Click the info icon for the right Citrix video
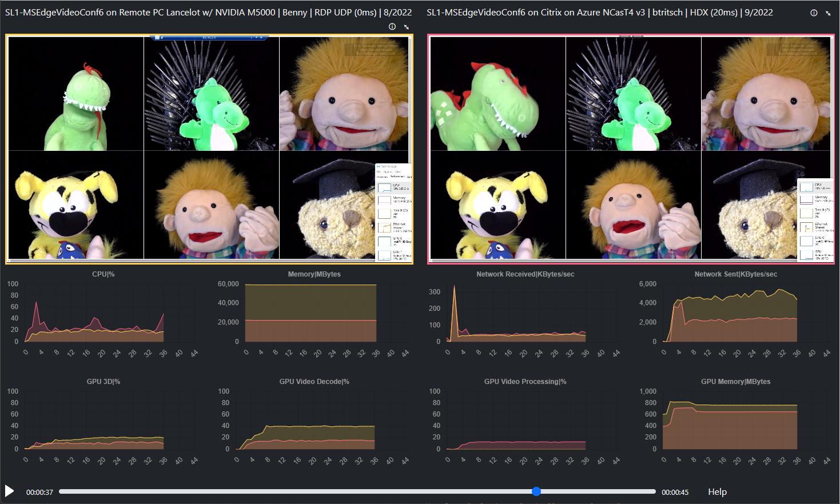The image size is (840, 504). tap(814, 13)
